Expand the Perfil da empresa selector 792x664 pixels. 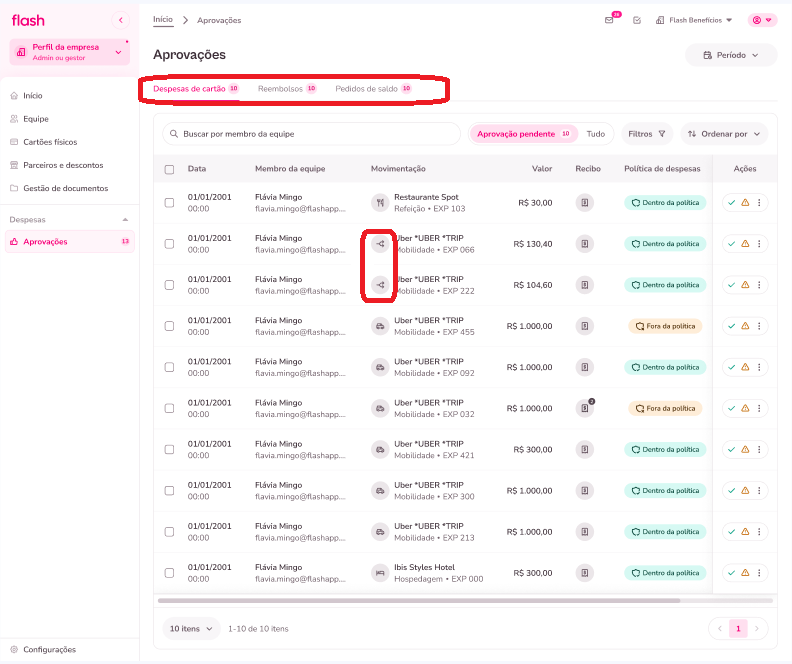[70, 52]
